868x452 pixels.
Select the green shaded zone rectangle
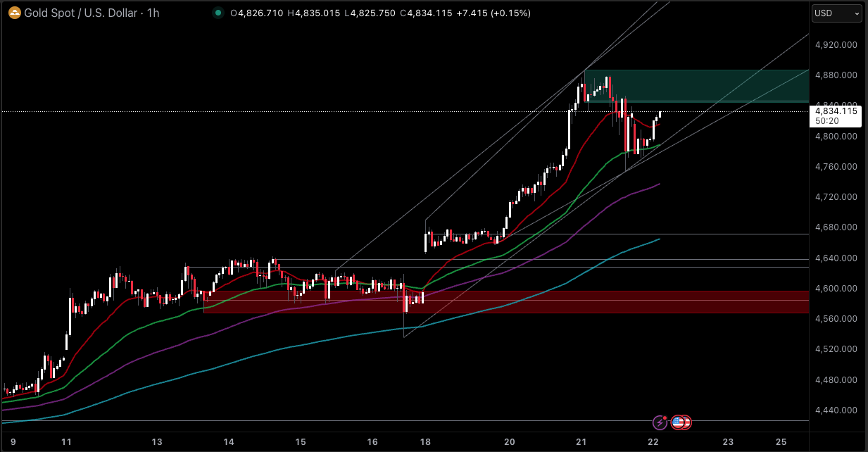click(704, 86)
